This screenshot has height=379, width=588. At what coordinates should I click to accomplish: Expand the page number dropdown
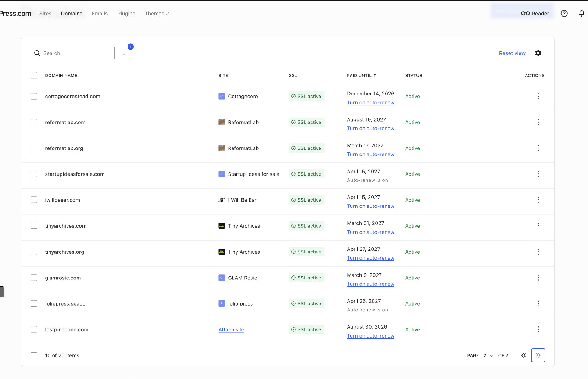pyautogui.click(x=488, y=355)
